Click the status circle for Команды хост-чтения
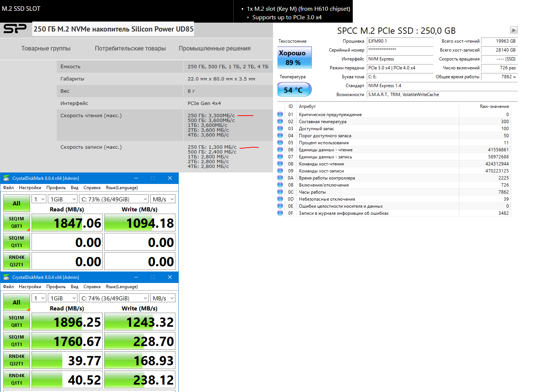Screen dimensions: 536x392 pos(280,164)
